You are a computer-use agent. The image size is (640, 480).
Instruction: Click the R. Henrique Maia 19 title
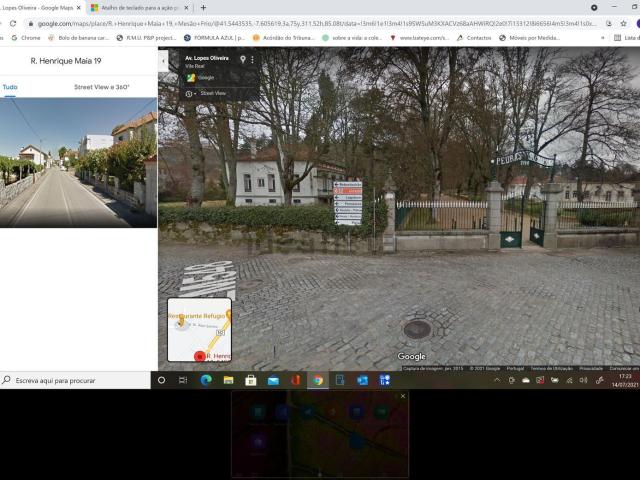pyautogui.click(x=66, y=61)
